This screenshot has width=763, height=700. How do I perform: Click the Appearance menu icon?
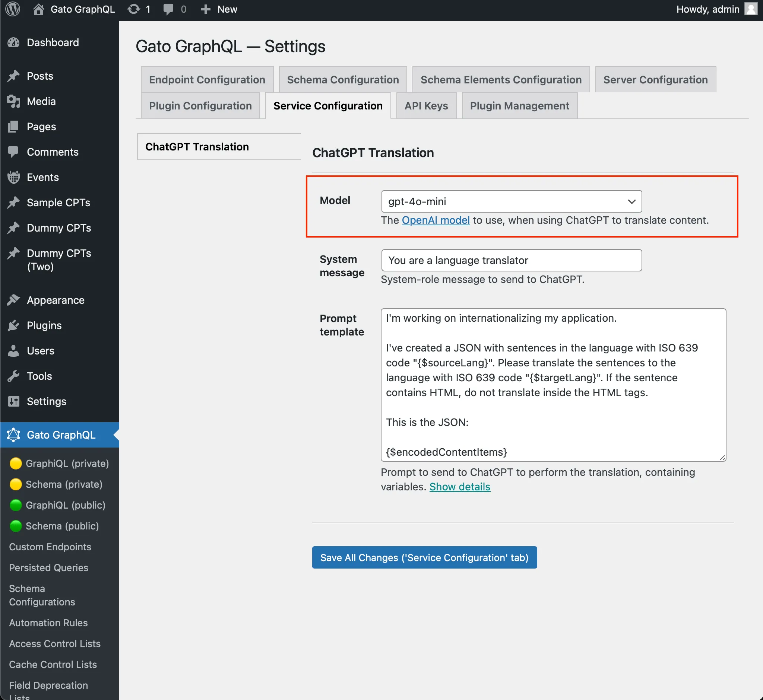point(13,300)
